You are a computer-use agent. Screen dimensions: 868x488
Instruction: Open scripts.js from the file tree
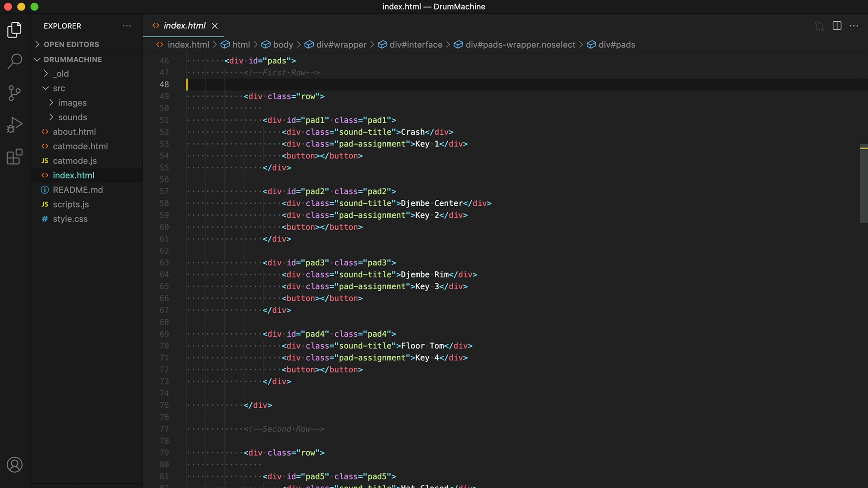(71, 204)
